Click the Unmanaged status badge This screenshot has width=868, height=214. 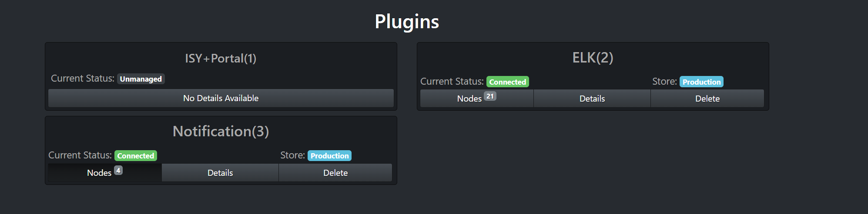click(141, 79)
